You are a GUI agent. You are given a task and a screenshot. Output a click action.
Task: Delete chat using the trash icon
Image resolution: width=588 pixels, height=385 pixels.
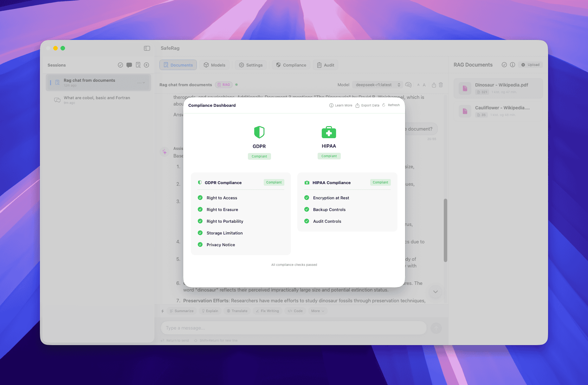(441, 85)
